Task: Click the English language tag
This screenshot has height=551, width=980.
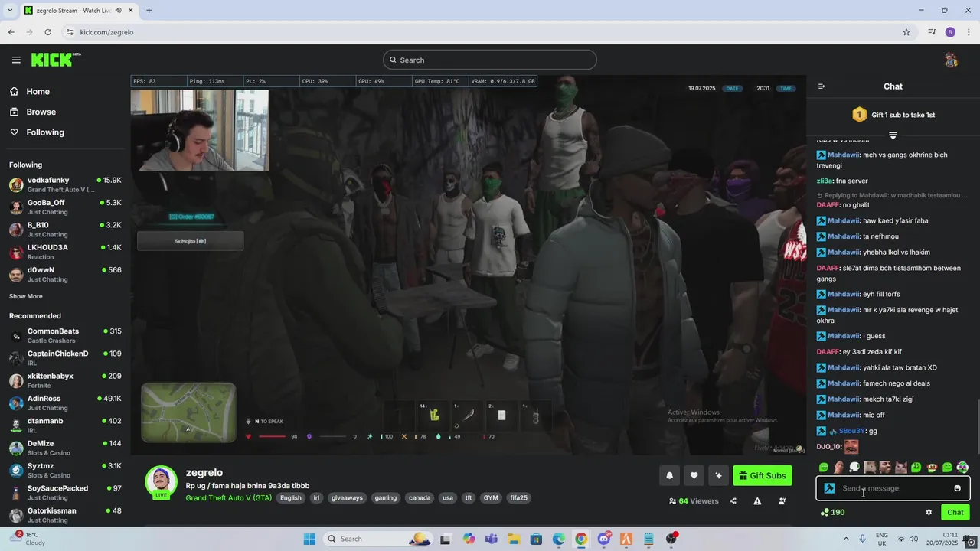Action: click(x=290, y=497)
